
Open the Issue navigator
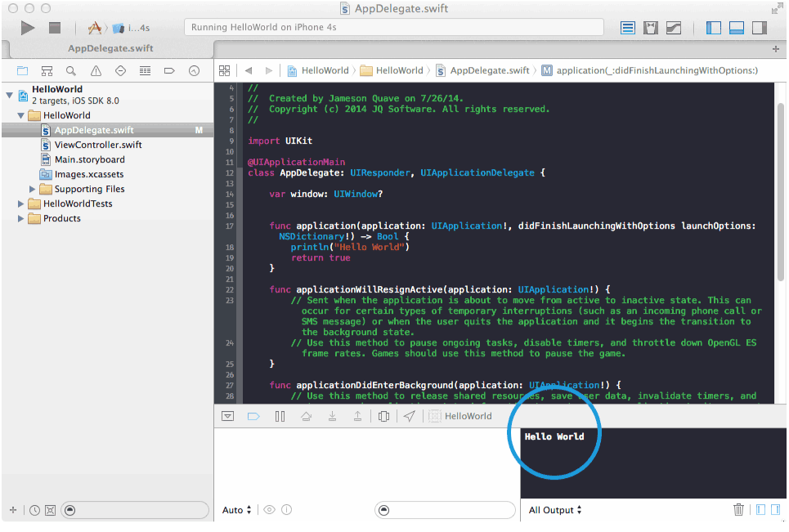[x=94, y=70]
